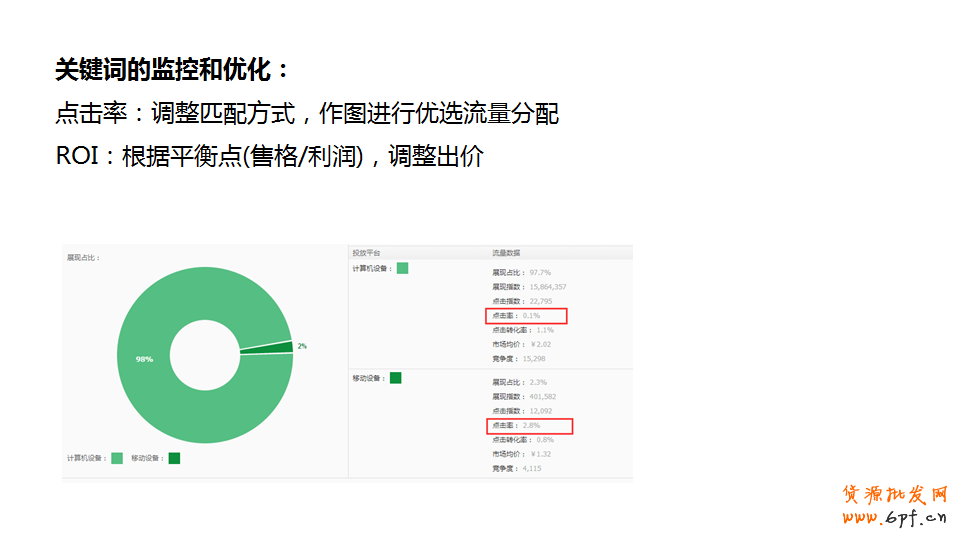Image resolution: width=957 pixels, height=539 pixels.
Task: Click the dark green 移动设备 legend swatch below chart
Action: [174, 458]
